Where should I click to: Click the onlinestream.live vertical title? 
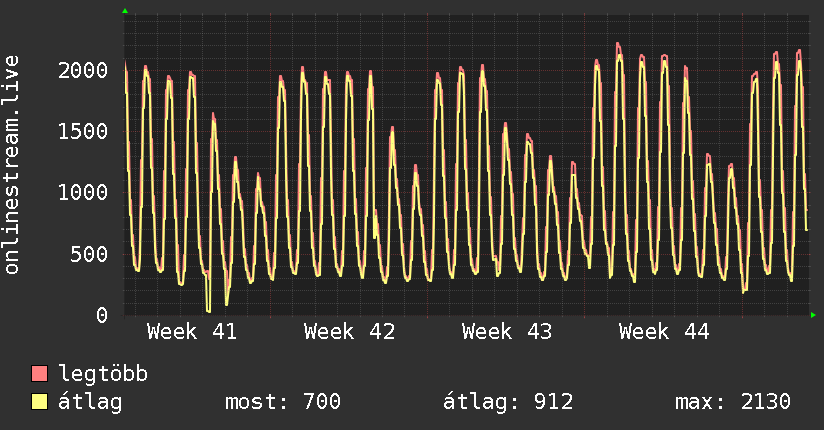[12, 165]
